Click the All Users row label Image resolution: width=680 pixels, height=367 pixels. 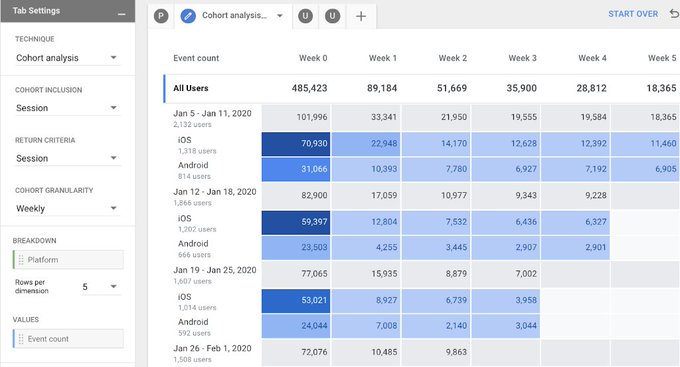[191, 88]
